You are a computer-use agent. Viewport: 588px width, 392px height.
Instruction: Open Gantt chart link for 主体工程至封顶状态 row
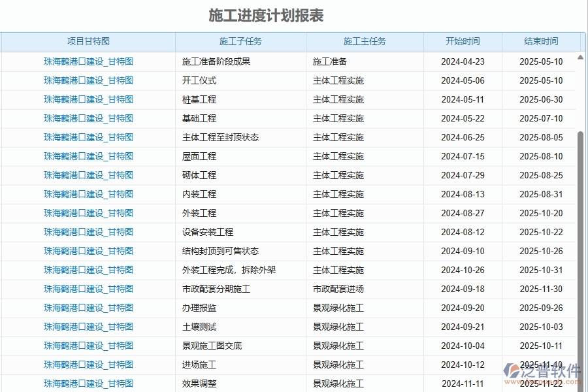click(x=87, y=137)
